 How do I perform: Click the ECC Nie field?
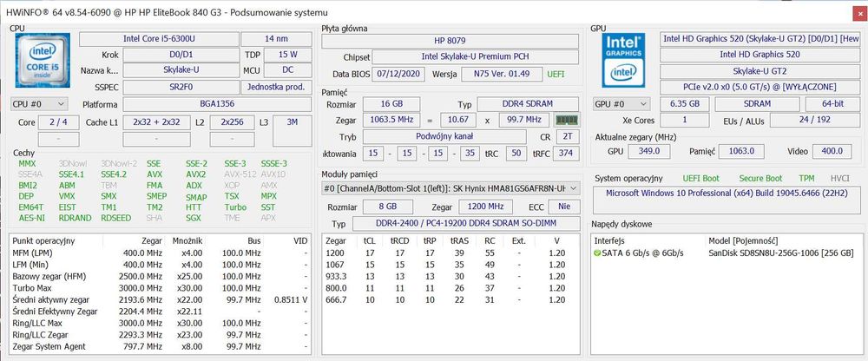pos(563,207)
